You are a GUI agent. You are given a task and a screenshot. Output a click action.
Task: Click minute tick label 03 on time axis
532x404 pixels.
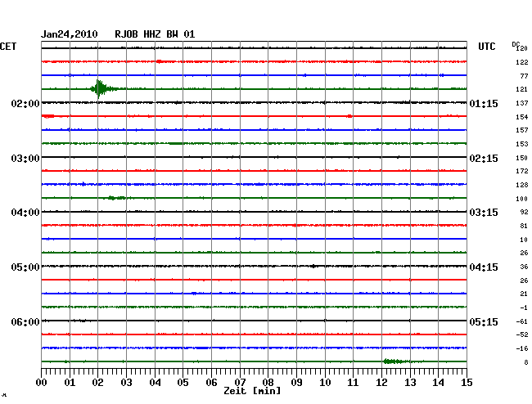click(x=126, y=383)
